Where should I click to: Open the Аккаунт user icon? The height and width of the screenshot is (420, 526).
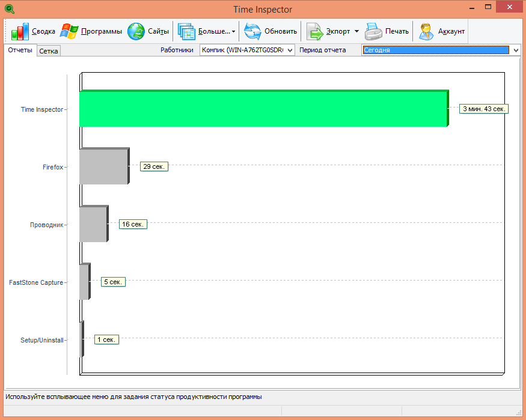[x=426, y=31]
